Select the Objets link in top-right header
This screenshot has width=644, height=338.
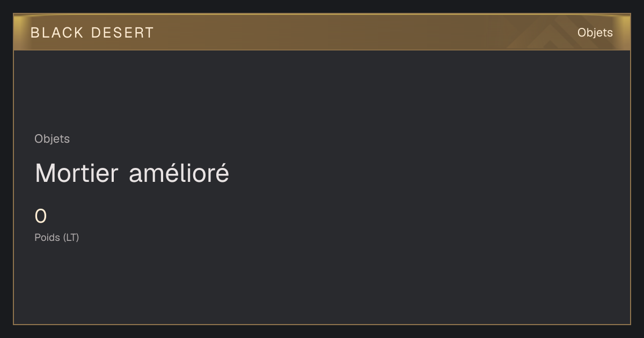tap(595, 33)
